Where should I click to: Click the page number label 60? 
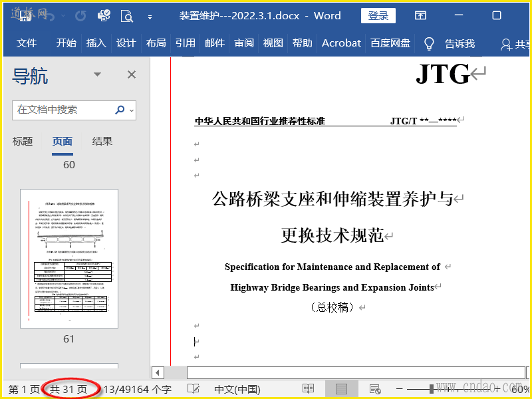(69, 165)
